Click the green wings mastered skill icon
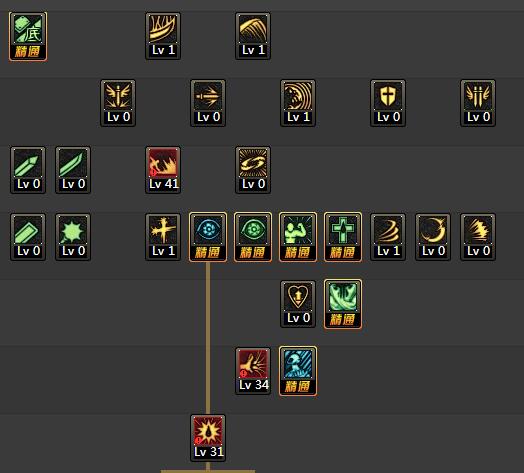Screen dimensions: 524x473 pyautogui.click(x=343, y=304)
